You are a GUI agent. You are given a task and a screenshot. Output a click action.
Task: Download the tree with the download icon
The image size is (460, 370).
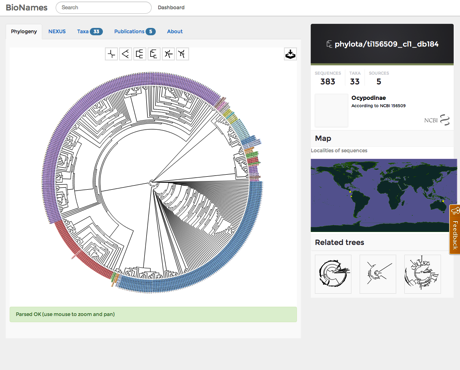(x=290, y=54)
